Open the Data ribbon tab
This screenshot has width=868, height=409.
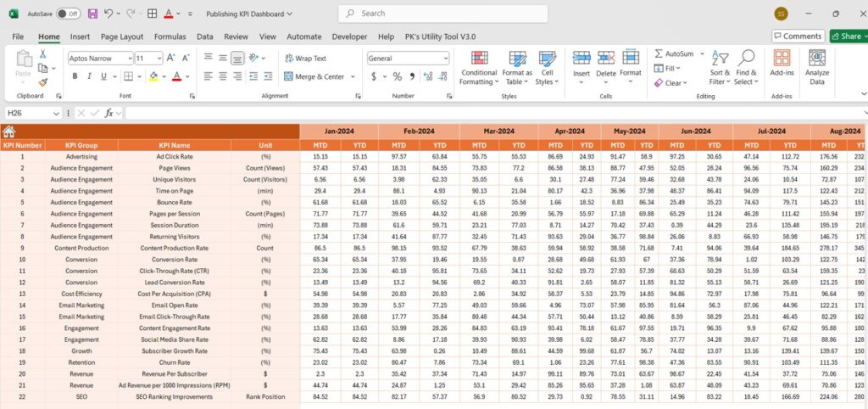tap(205, 36)
